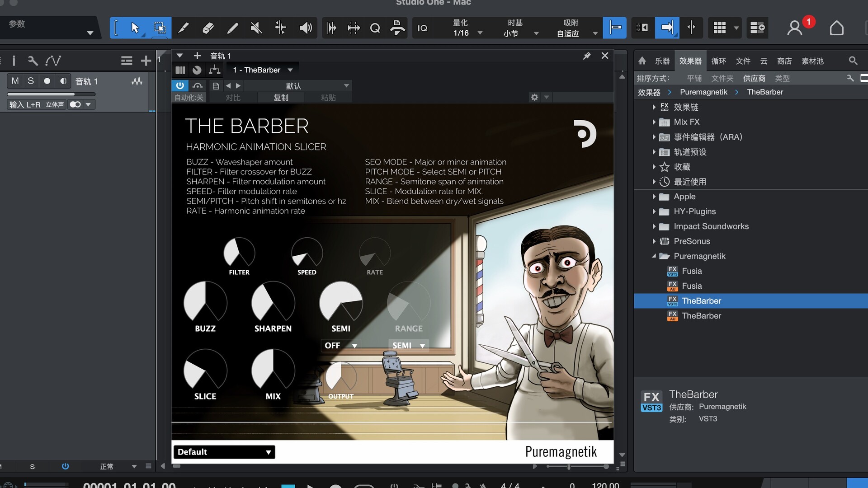The image size is (868, 488).
Task: Switch to the 商店 tab
Action: [x=784, y=61]
